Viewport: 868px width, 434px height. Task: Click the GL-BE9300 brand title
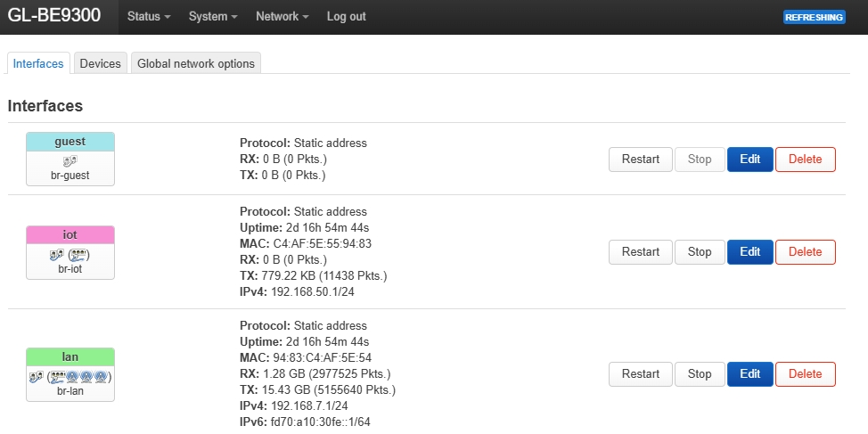pyautogui.click(x=53, y=16)
